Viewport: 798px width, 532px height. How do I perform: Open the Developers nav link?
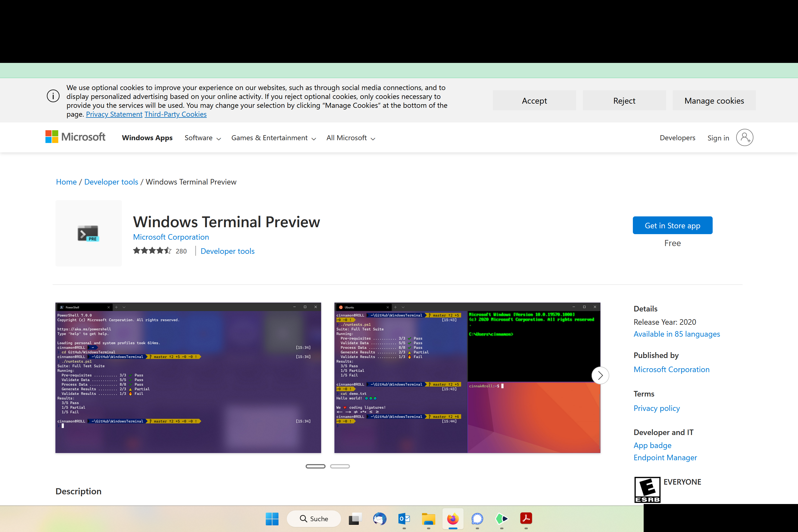(x=677, y=138)
